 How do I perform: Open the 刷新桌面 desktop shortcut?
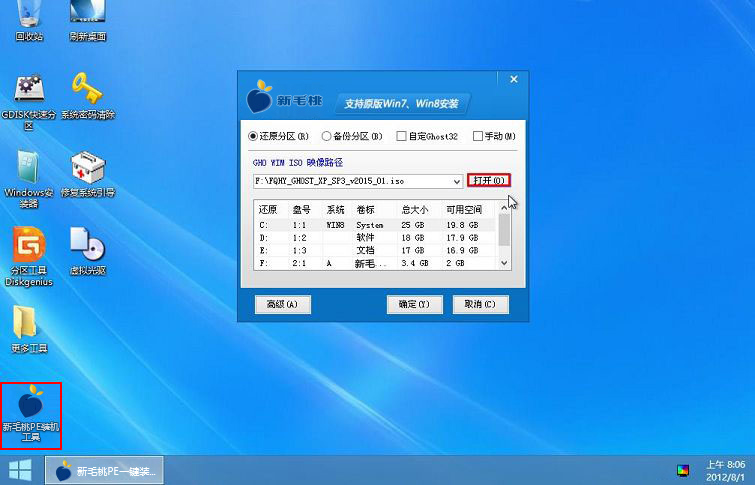[x=88, y=20]
